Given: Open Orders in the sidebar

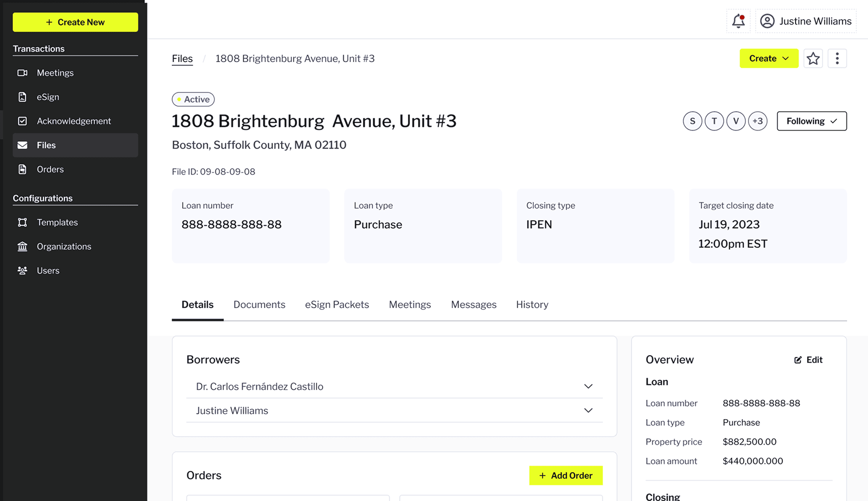Looking at the screenshot, I should point(50,169).
